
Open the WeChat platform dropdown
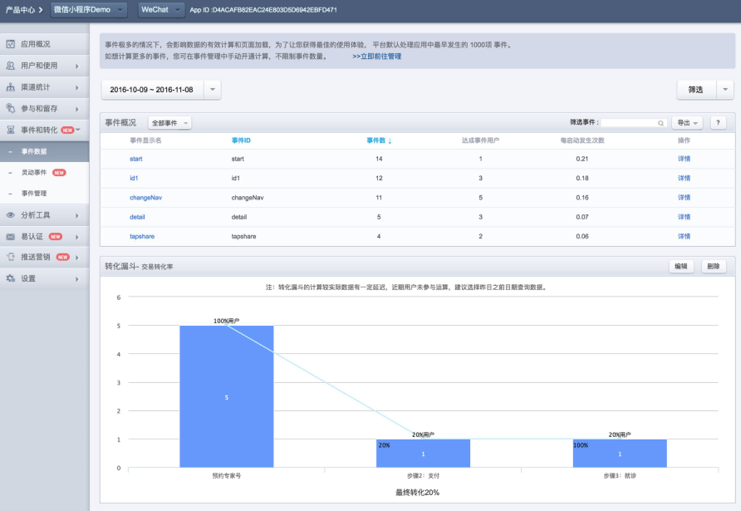pos(160,9)
